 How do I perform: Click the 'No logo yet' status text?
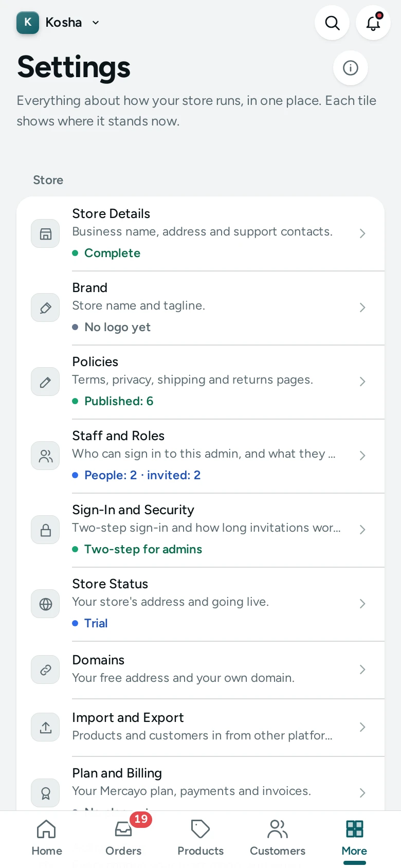point(117,327)
